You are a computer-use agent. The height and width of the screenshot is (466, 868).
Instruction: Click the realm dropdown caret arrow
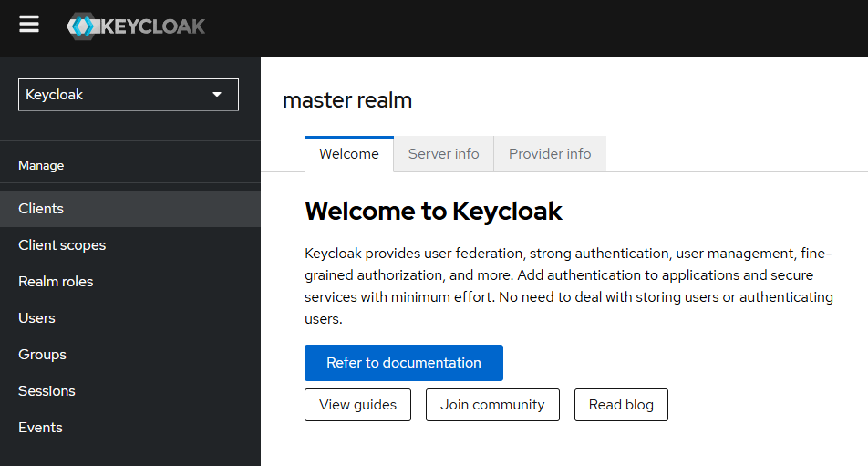pyautogui.click(x=217, y=95)
